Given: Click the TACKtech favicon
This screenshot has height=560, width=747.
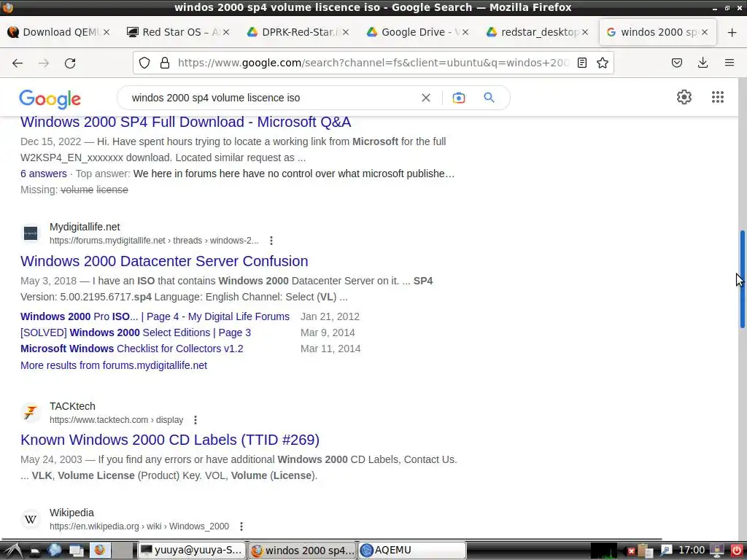Looking at the screenshot, I should click(31, 413).
